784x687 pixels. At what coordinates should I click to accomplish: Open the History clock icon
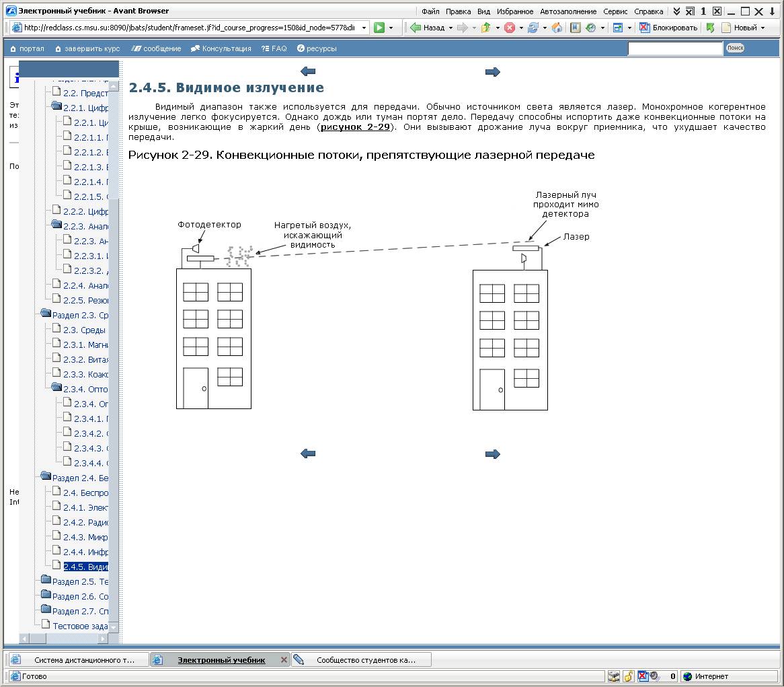pos(591,28)
